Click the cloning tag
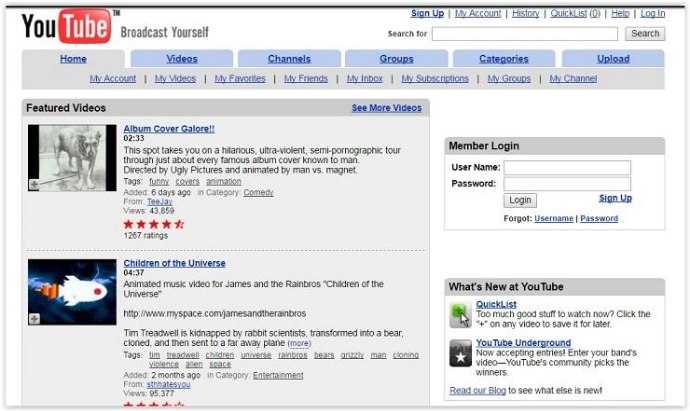Screen dimensions: 690x411 pos(406,355)
